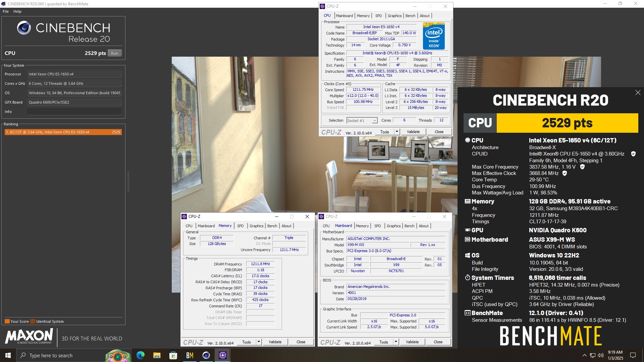Open the Help menu in Cinebench

click(17, 11)
